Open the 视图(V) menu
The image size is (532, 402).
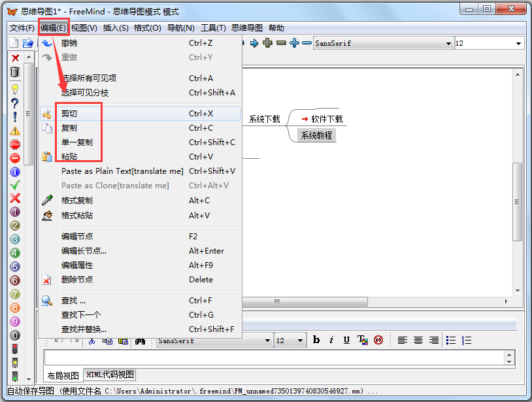84,28
